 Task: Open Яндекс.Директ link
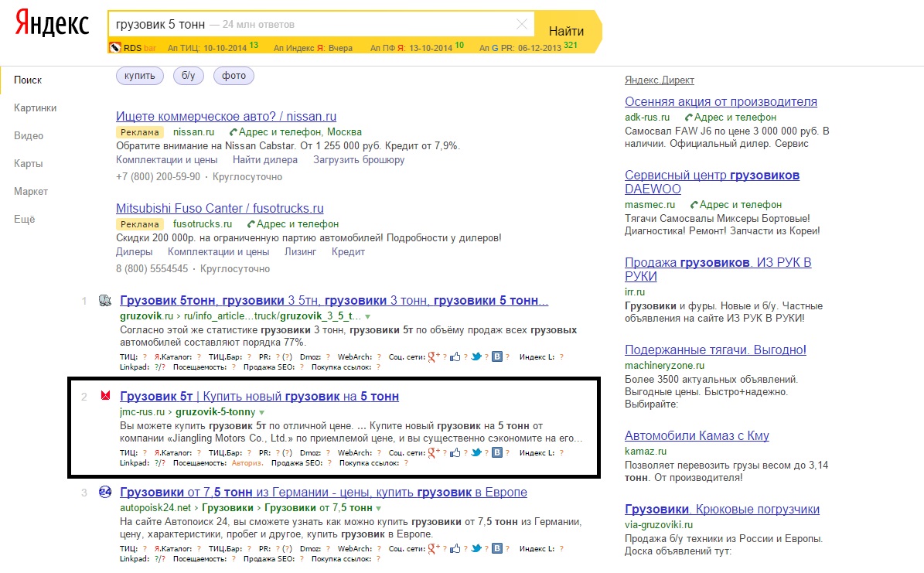coord(660,80)
